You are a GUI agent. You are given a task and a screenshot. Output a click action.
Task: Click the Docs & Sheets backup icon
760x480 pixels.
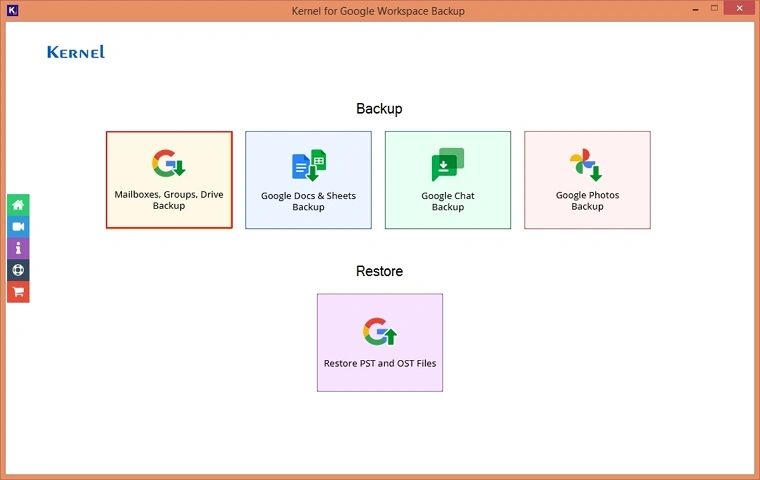(308, 165)
